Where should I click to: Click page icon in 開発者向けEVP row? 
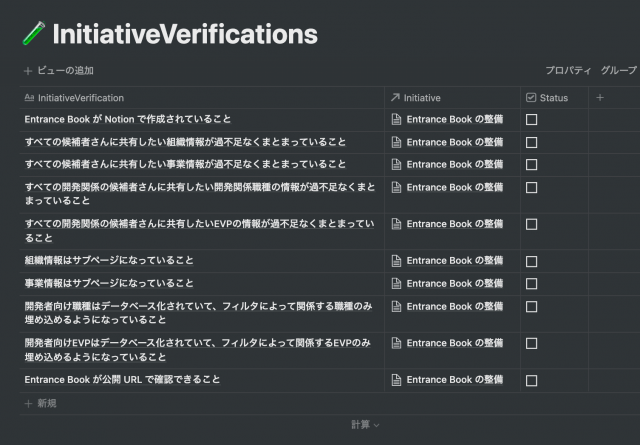point(396,343)
